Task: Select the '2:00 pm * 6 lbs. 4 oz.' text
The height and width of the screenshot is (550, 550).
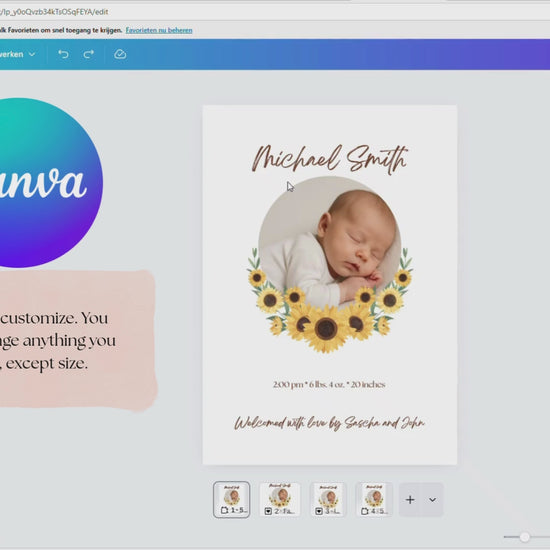Action: point(329,384)
